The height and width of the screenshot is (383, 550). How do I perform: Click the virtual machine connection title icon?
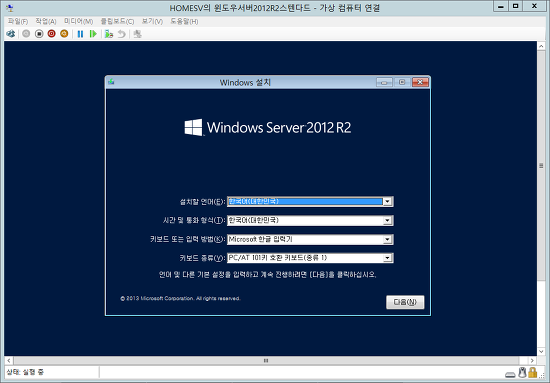[x=10, y=8]
